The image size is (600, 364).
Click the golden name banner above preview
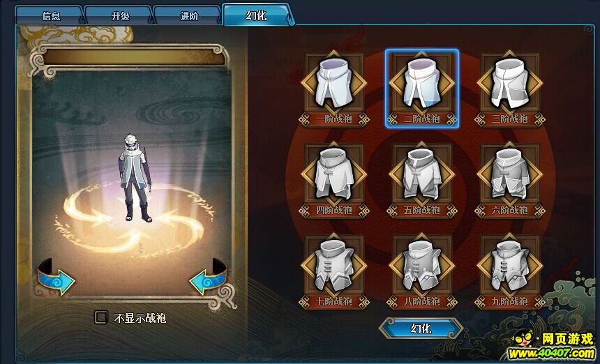[134, 56]
